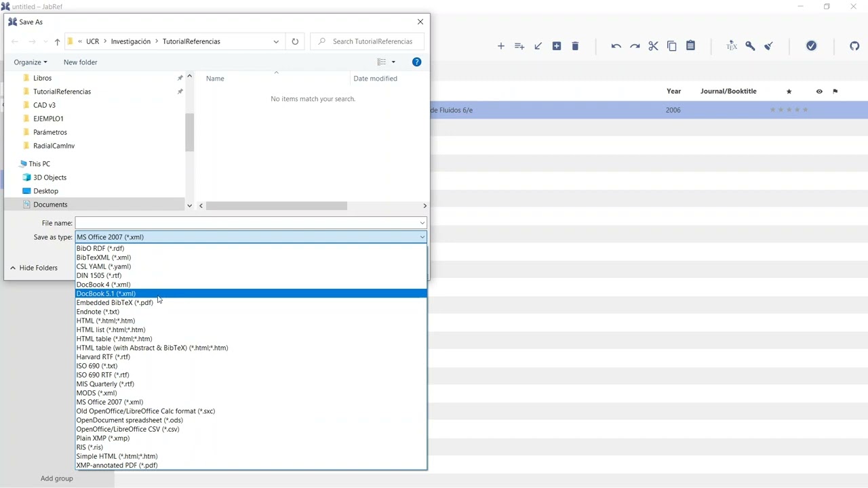This screenshot has width=868, height=488.
Task: Select OpenOffice/LibreOffice CSV (*.csv) type
Action: [251, 429]
